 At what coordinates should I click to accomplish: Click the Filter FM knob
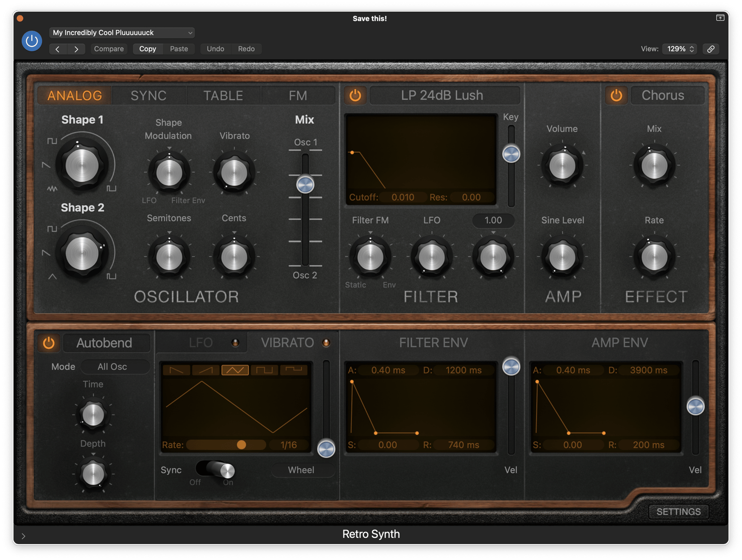371,256
